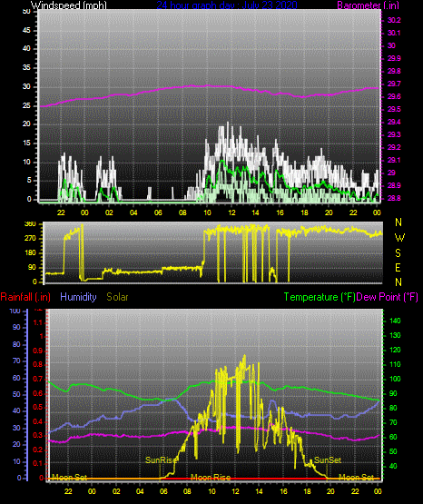Select 15 on the windspeed axis
The height and width of the screenshot is (504, 423).
[26, 143]
